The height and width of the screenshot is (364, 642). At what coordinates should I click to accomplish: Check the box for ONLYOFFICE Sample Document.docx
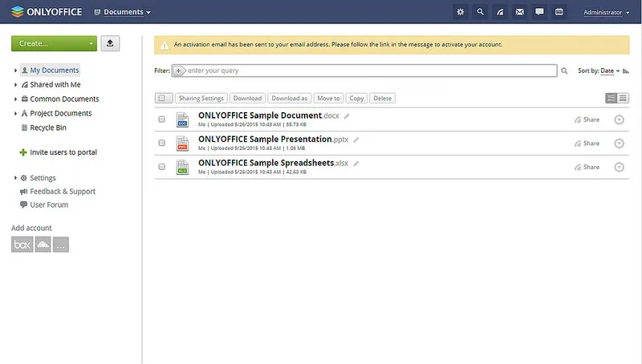(x=161, y=119)
